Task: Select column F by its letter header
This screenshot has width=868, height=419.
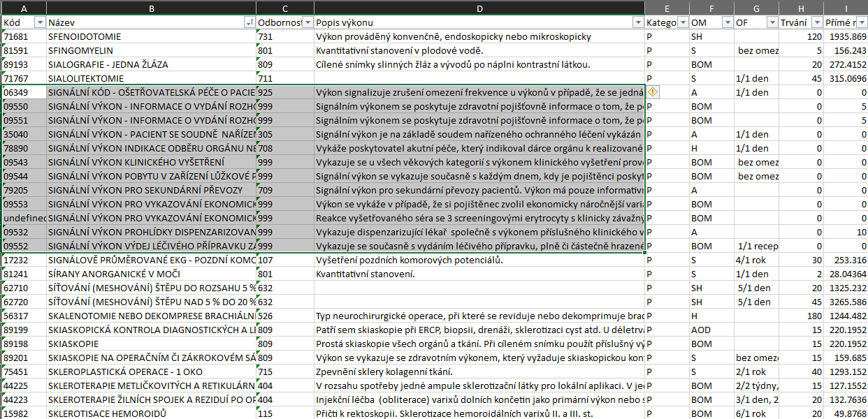Action: point(711,8)
